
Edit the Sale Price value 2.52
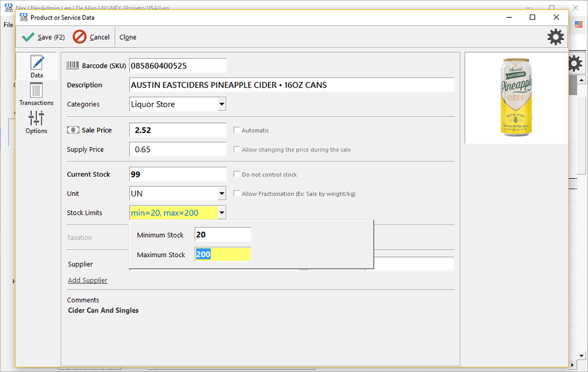178,130
